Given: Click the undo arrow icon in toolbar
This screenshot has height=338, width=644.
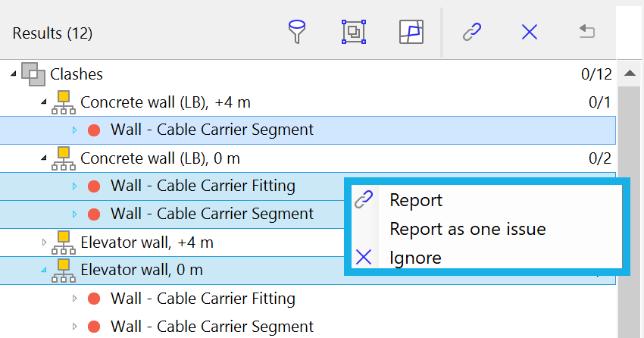Looking at the screenshot, I should (586, 32).
